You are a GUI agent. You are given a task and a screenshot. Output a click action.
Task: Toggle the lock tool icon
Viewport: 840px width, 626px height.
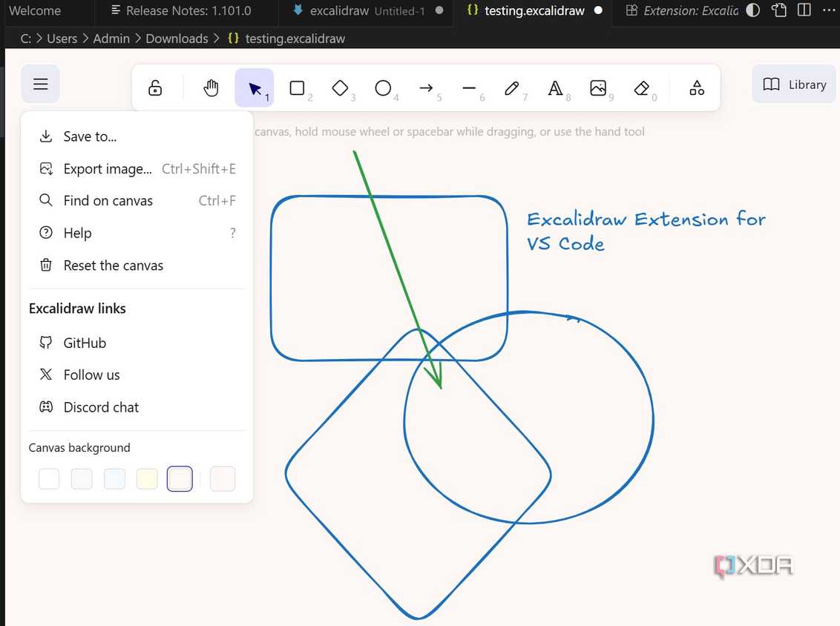point(155,88)
